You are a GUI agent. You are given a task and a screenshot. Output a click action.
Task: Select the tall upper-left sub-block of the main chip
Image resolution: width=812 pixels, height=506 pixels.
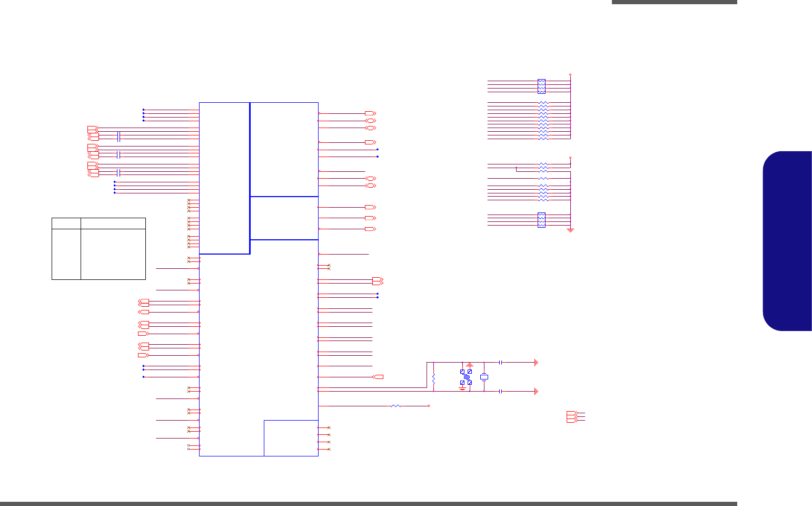coord(224,178)
